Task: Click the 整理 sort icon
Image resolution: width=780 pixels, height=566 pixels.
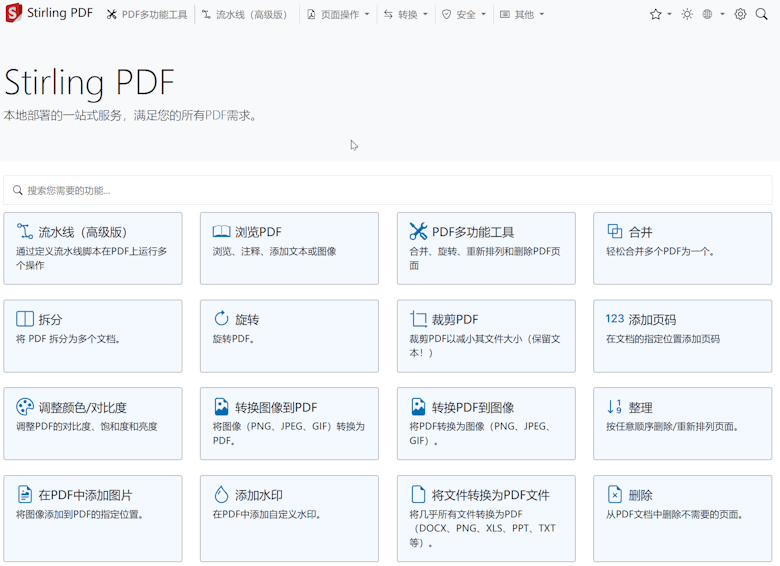Action: click(x=615, y=407)
